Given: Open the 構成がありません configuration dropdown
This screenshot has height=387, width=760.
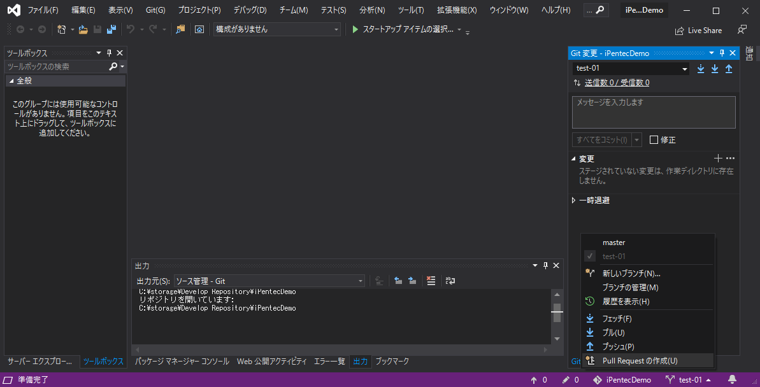Looking at the screenshot, I should (277, 30).
